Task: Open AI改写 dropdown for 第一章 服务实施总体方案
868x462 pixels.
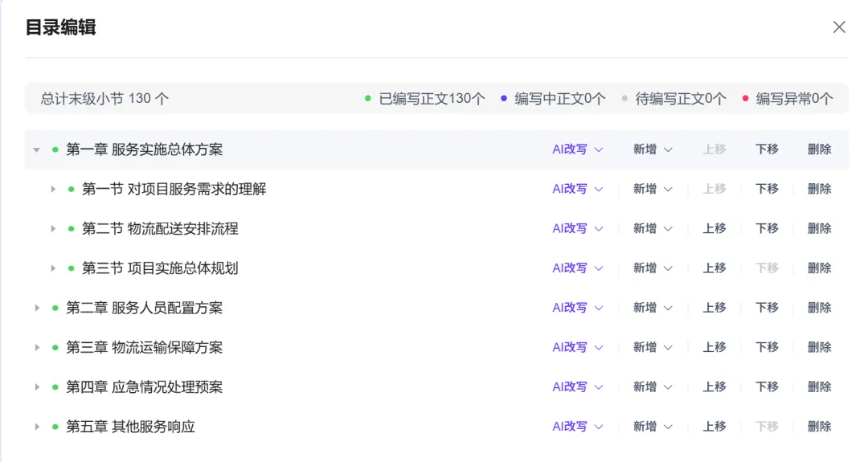Action: coord(577,149)
